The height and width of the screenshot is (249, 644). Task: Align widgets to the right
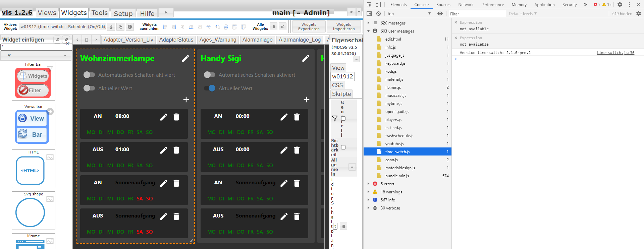pos(174,27)
